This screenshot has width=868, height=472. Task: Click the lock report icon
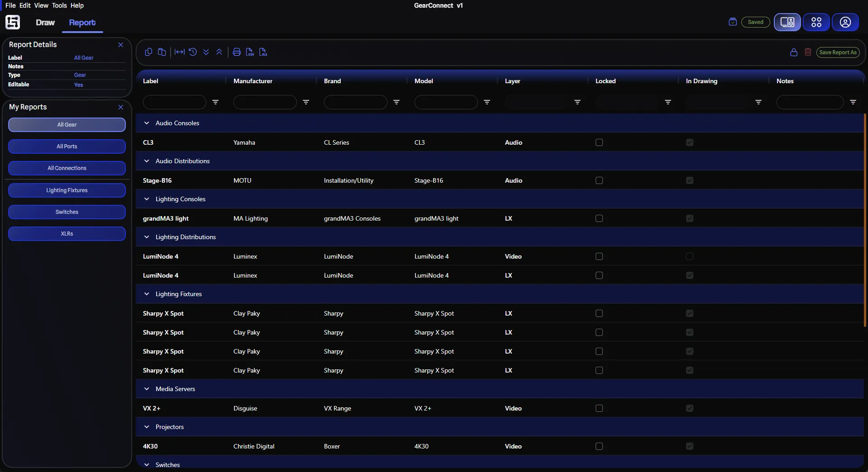pyautogui.click(x=794, y=52)
